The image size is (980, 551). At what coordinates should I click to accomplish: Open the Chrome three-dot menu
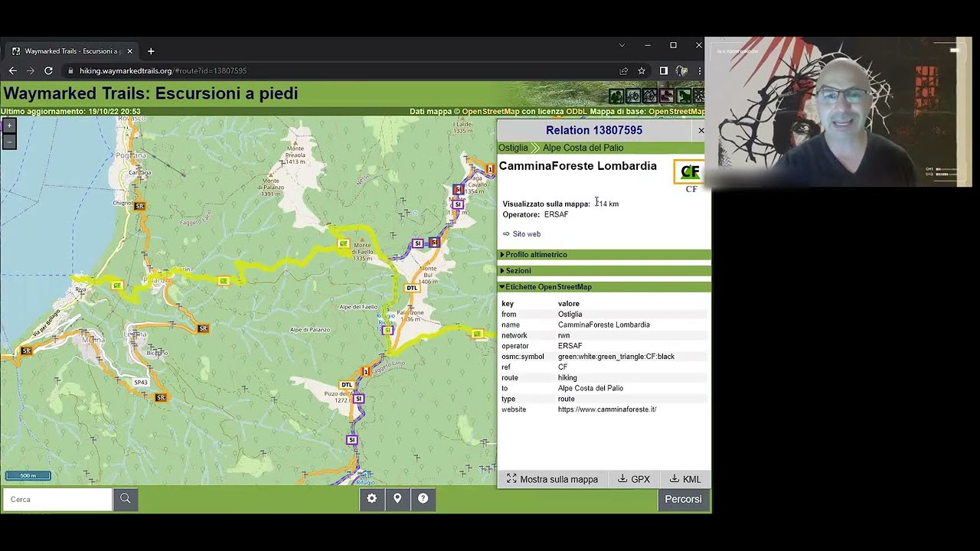(x=698, y=70)
